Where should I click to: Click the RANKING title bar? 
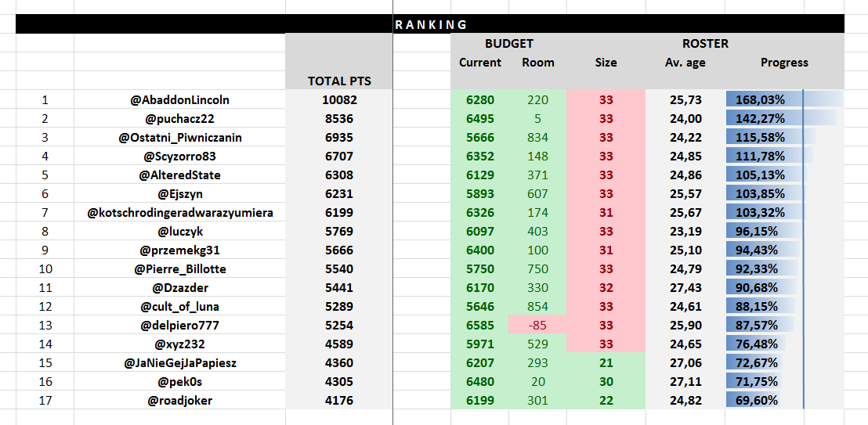click(430, 24)
